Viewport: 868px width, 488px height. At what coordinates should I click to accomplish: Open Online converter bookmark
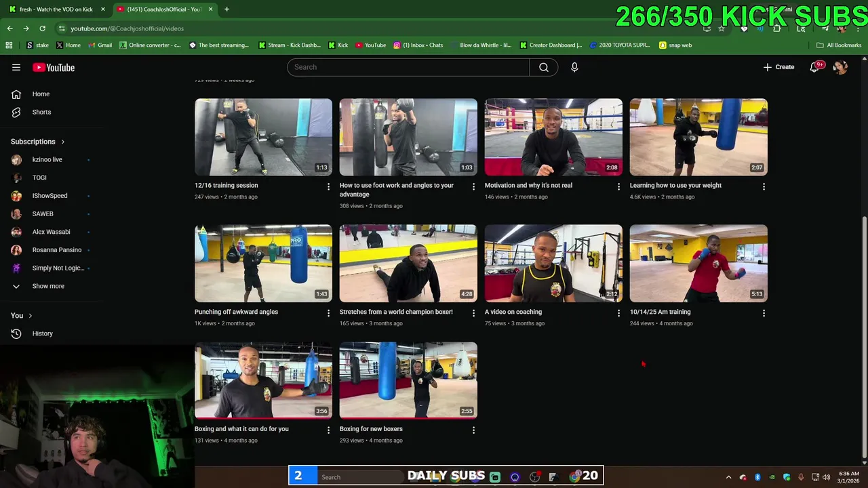(x=150, y=45)
